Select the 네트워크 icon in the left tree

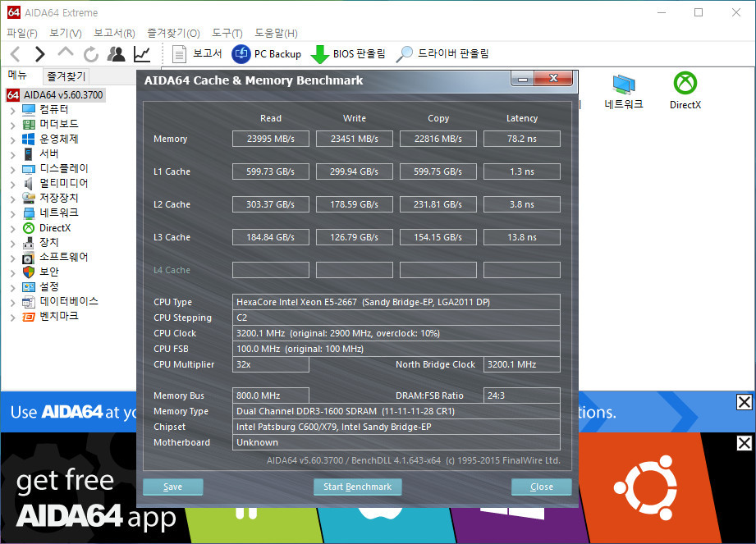[x=29, y=213]
